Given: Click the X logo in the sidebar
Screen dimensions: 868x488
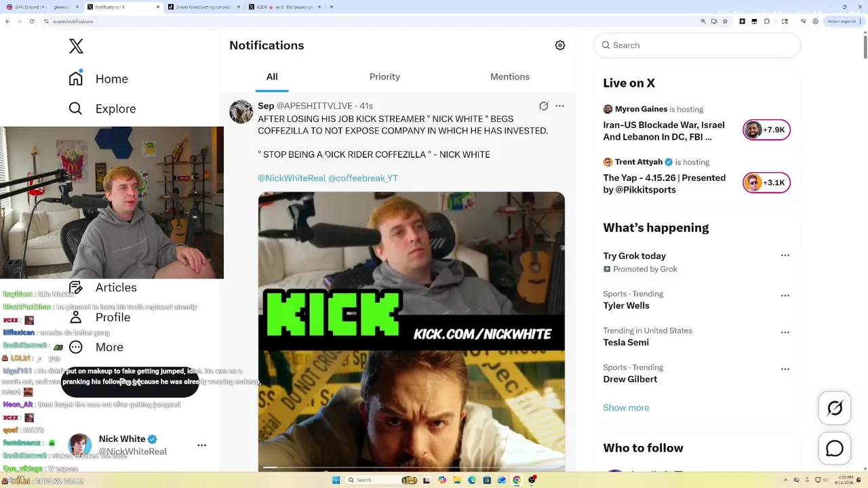Looking at the screenshot, I should [76, 46].
